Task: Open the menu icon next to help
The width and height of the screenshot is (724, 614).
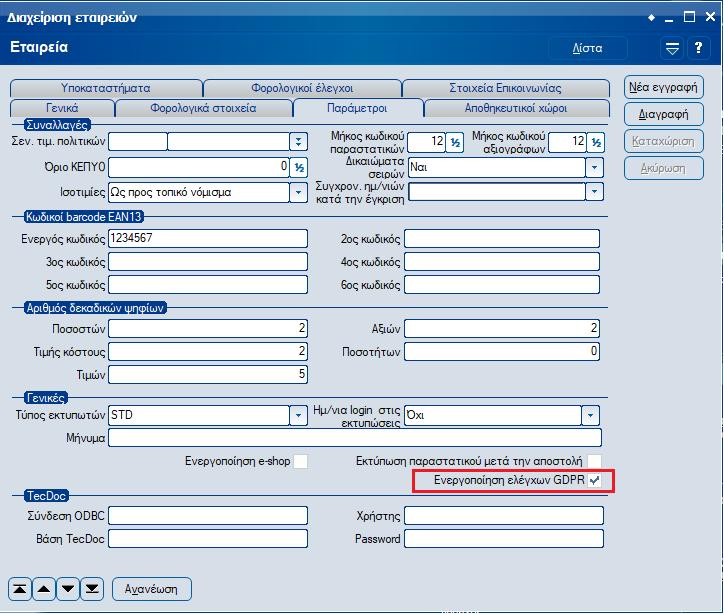Action: click(672, 48)
